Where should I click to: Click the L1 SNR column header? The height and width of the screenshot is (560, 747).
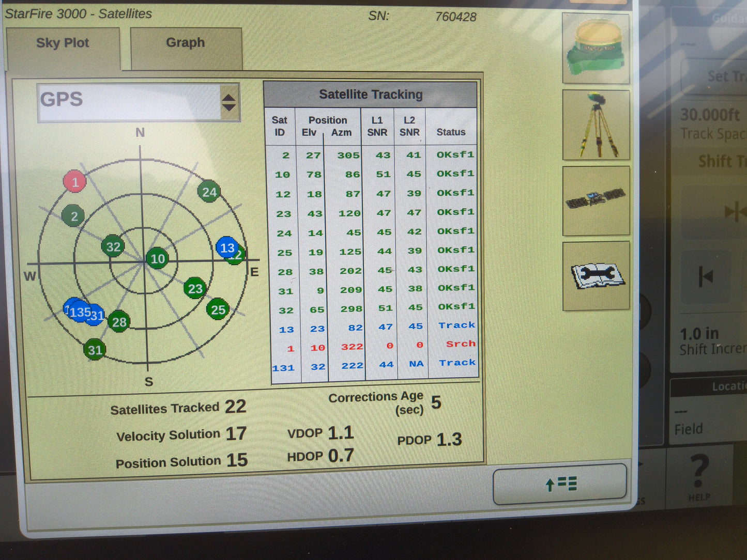coord(377,126)
